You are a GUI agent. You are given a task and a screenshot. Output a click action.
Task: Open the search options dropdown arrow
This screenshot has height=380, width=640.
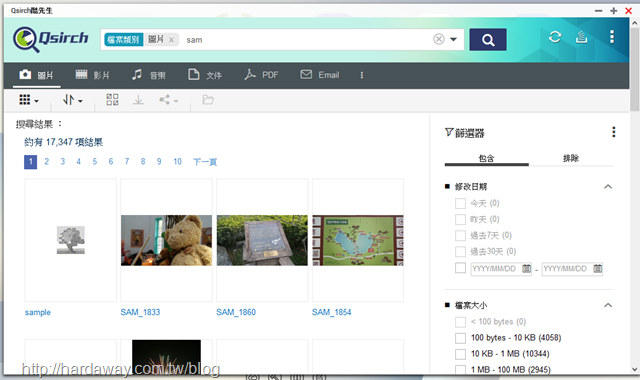coord(453,40)
